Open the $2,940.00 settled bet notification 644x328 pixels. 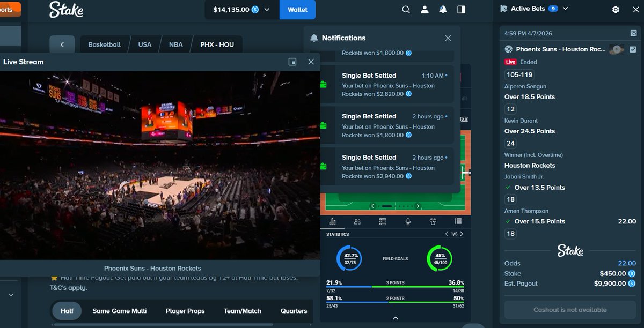tap(387, 166)
